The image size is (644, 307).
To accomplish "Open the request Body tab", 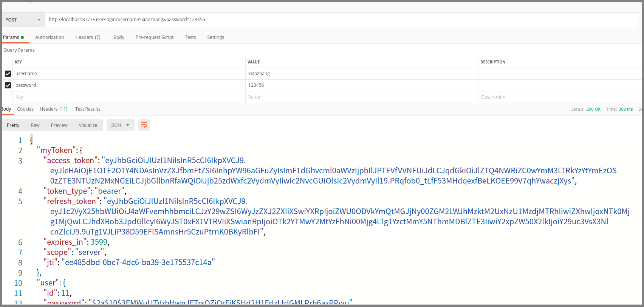I will 119,37.
